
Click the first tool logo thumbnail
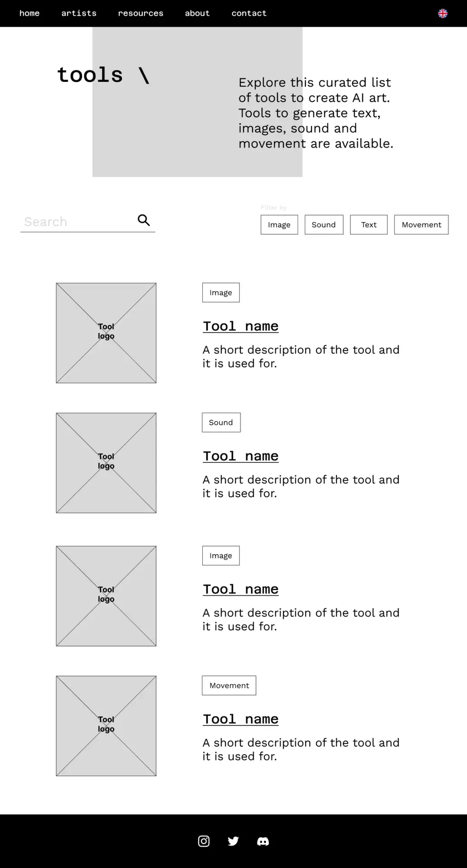point(106,333)
